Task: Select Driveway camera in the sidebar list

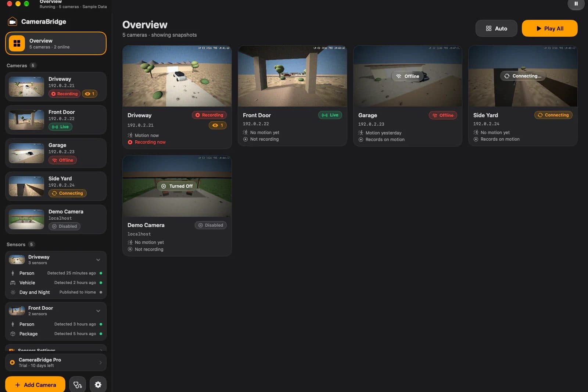Action: (x=56, y=87)
